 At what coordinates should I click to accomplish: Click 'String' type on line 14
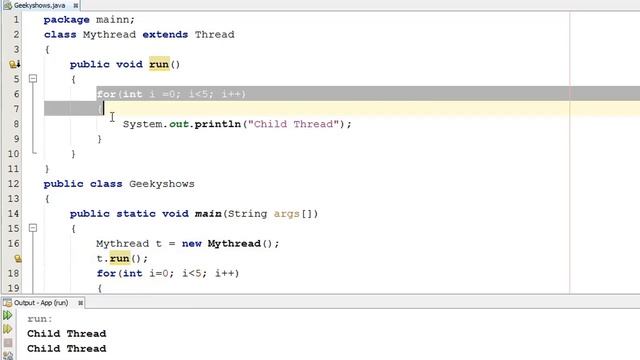tap(248, 214)
